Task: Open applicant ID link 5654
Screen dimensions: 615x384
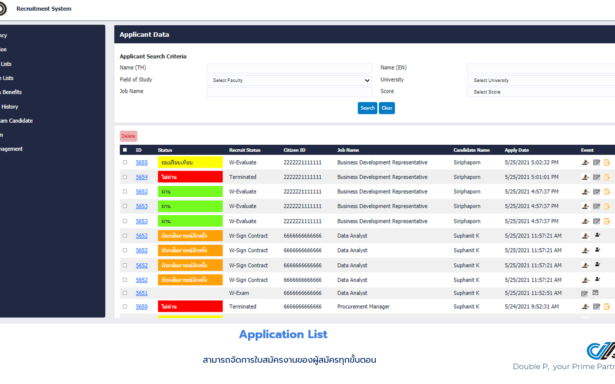Action: click(142, 177)
